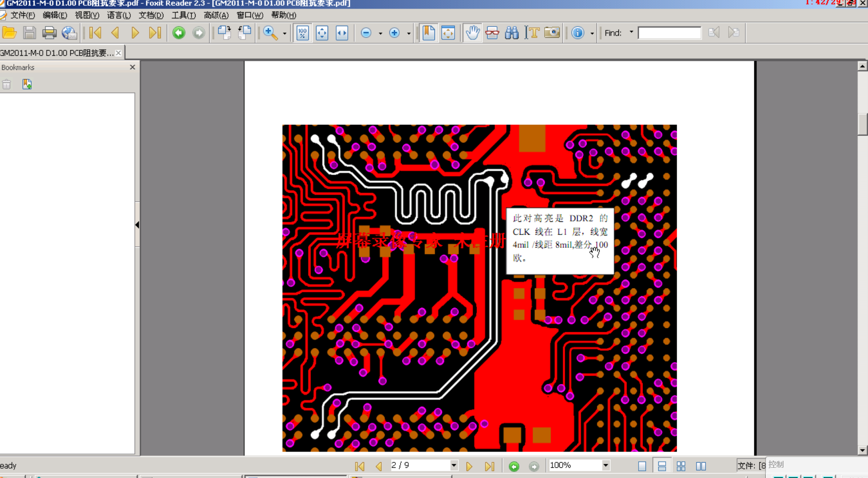Open the 工具(T) menu
The height and width of the screenshot is (478, 868).
[x=184, y=15]
